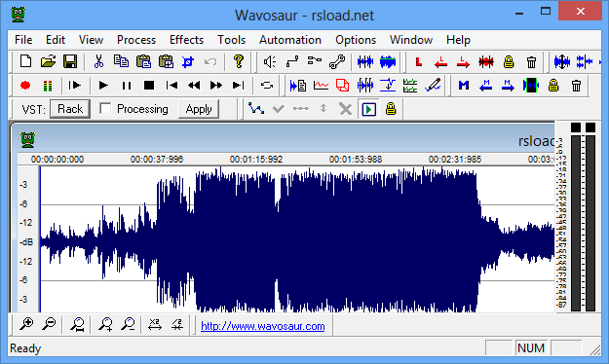Click the blue vertical zoom waveform icon

[562, 61]
